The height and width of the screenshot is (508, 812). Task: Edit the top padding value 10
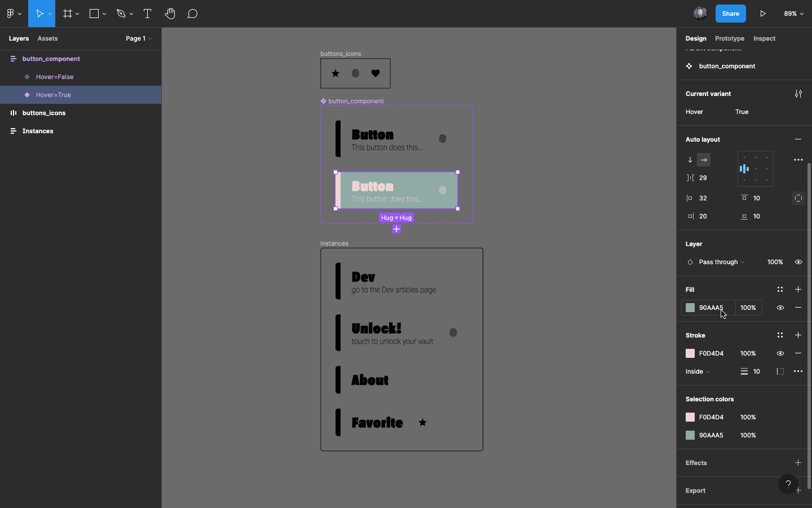pos(757,198)
